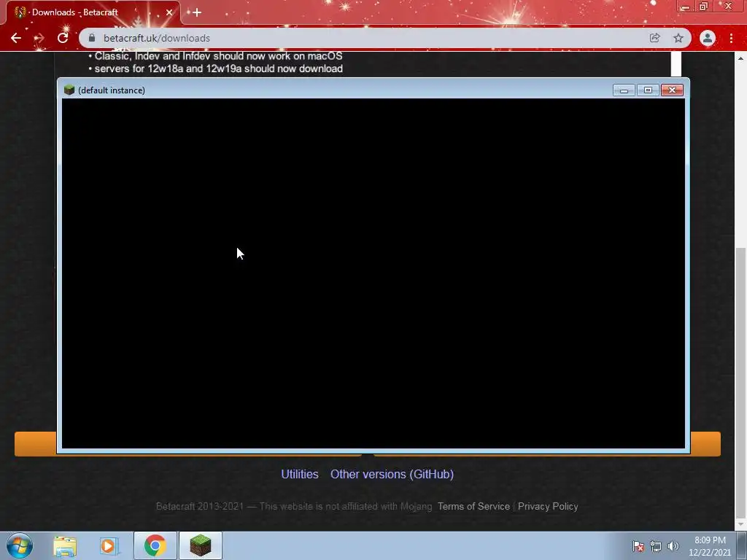The width and height of the screenshot is (747, 560).
Task: Open Chrome's three-dot menu
Action: (x=731, y=38)
